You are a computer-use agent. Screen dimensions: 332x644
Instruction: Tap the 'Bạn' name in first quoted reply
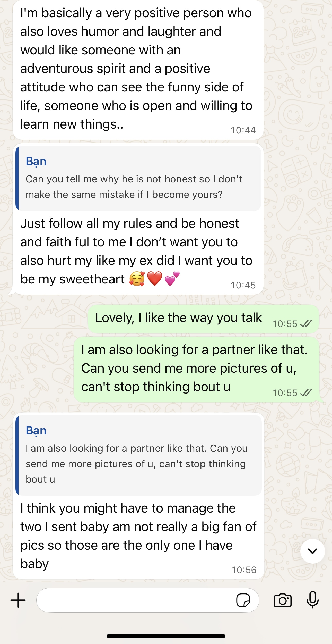36,162
